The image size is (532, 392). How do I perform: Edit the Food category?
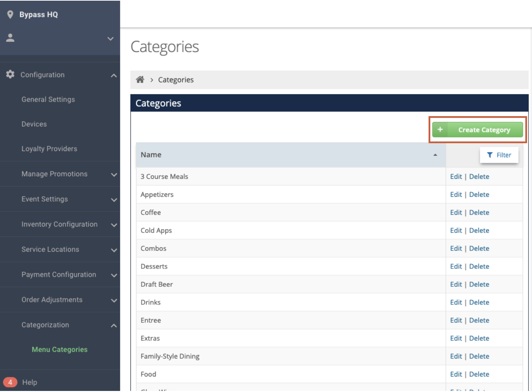click(x=456, y=374)
